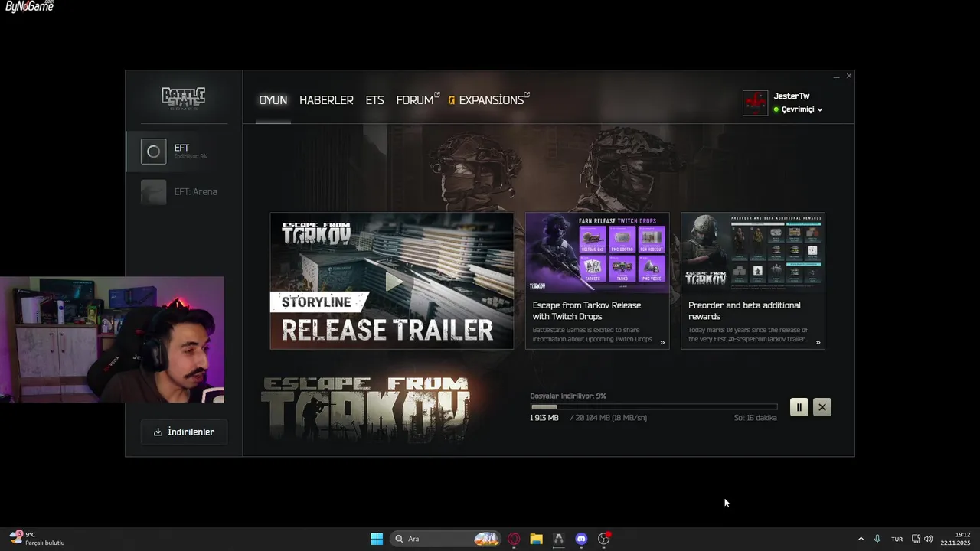This screenshot has width=980, height=551.
Task: Click the '1 913 MB' downloaded amount
Action: (x=544, y=418)
